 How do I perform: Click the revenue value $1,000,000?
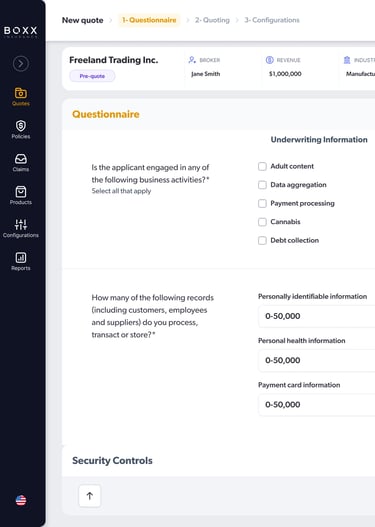285,74
